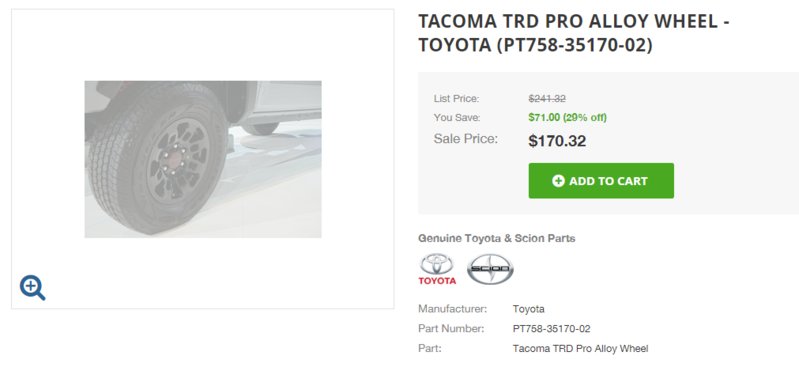799x367 pixels.
Task: Click the magnifier zoom icon on product image
Action: pyautogui.click(x=33, y=288)
